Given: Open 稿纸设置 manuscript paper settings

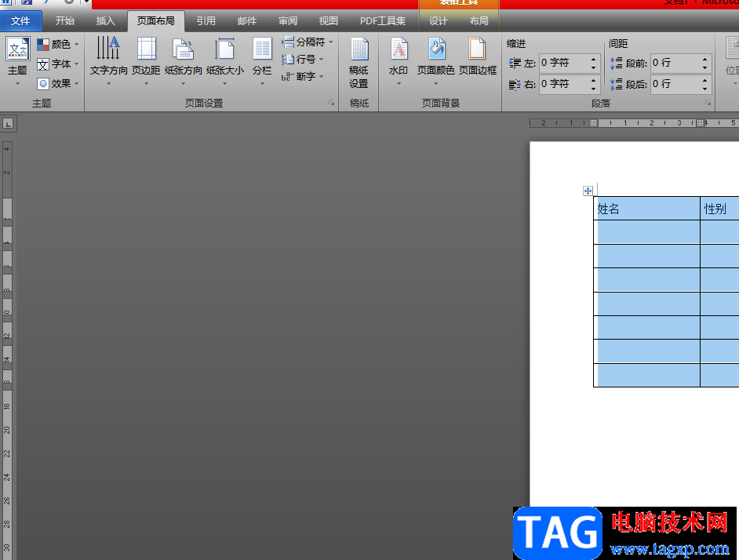Looking at the screenshot, I should pyautogui.click(x=359, y=63).
